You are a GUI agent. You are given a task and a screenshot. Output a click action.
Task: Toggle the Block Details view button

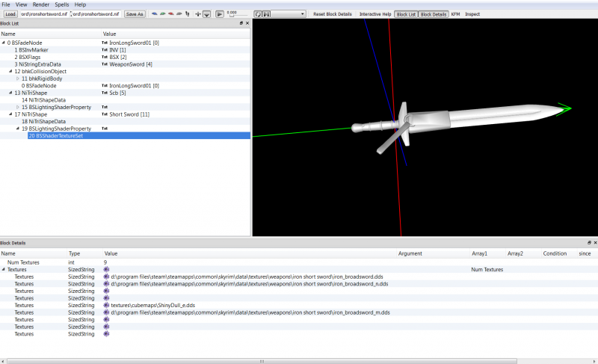point(433,14)
